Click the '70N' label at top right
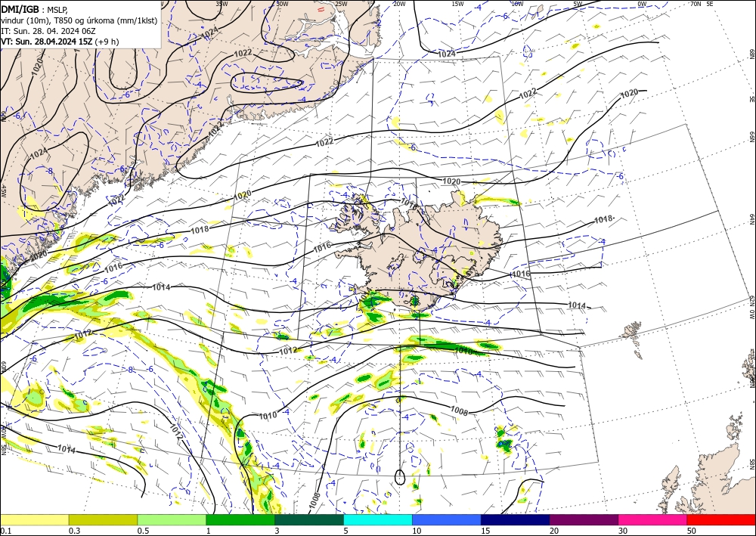The height and width of the screenshot is (536, 756). (x=696, y=4)
